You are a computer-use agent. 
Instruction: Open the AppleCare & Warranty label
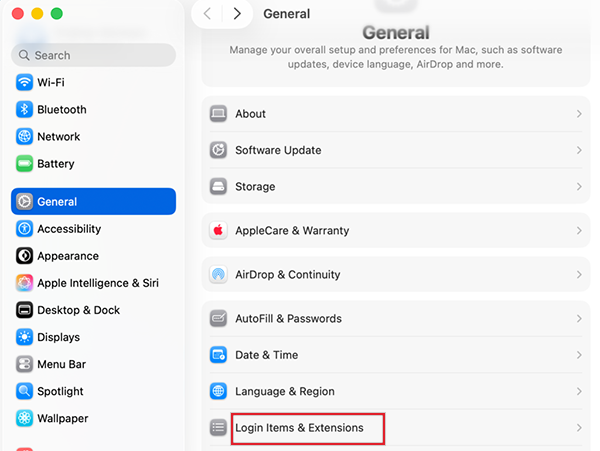[292, 230]
